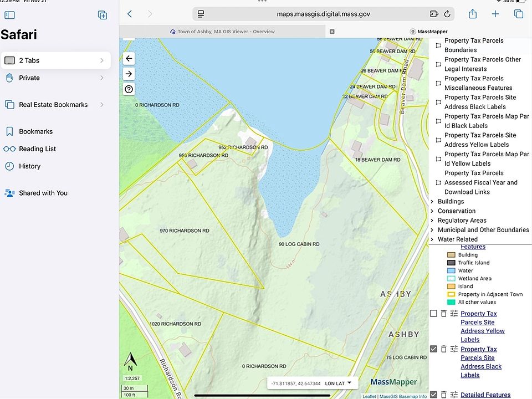Open the Detailed Features link
532x399 pixels.
[485, 395]
